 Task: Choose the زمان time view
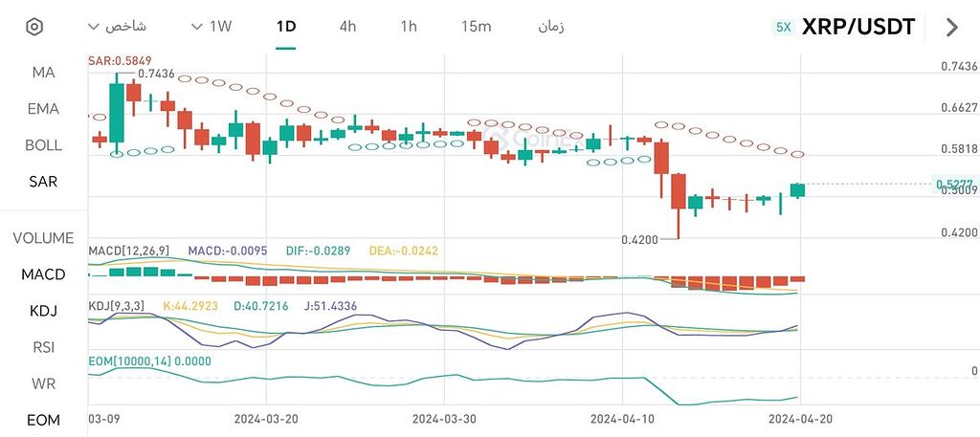[551, 27]
